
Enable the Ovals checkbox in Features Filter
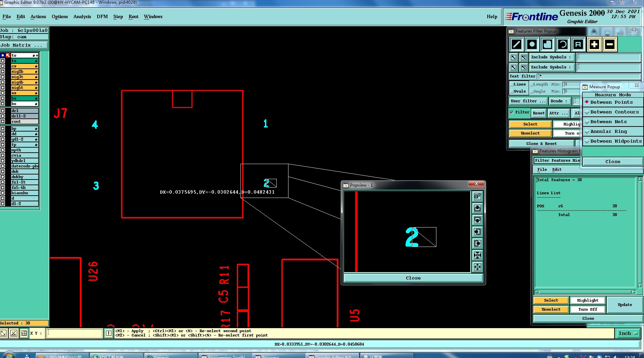click(x=512, y=91)
